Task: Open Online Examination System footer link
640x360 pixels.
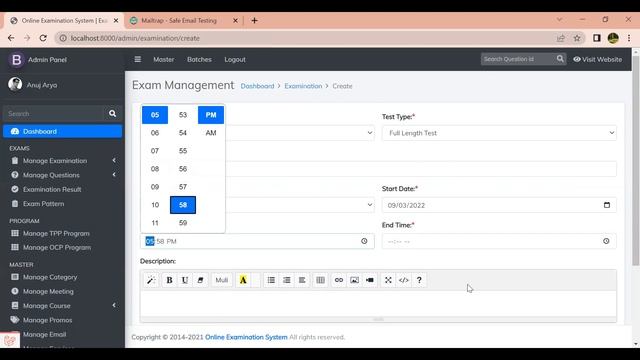Action: tap(246, 337)
